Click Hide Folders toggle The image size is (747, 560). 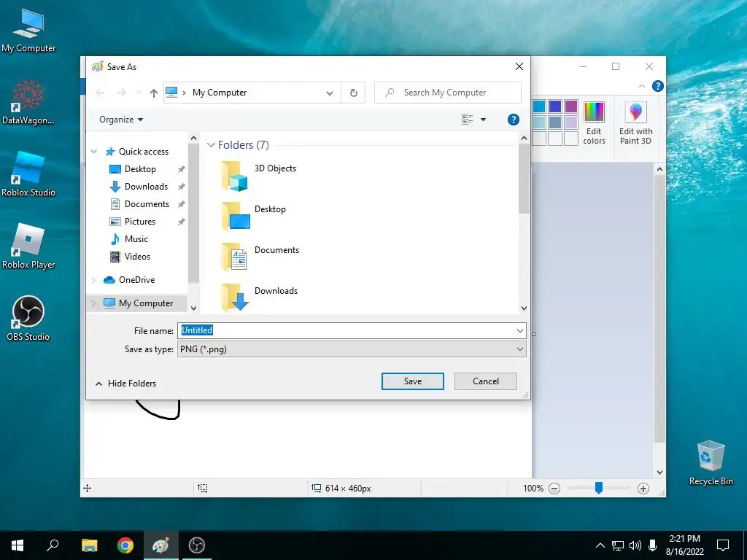pyautogui.click(x=125, y=384)
